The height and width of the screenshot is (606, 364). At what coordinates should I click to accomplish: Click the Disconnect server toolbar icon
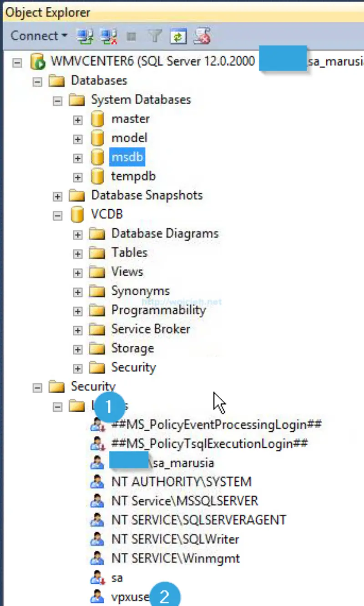click(109, 36)
